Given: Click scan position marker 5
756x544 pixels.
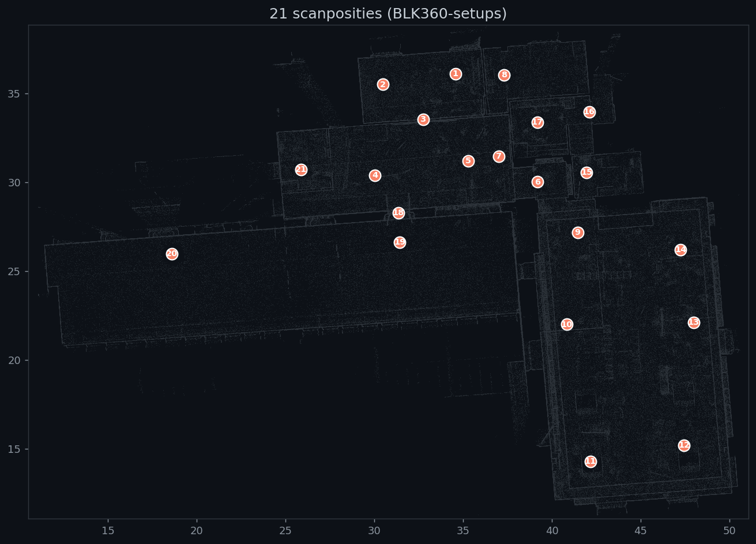Looking at the screenshot, I should click(x=468, y=161).
